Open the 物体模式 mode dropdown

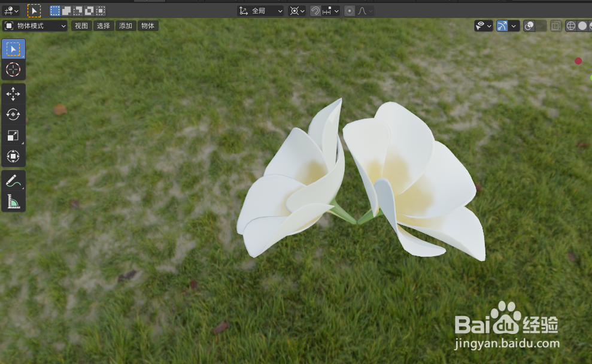point(36,26)
